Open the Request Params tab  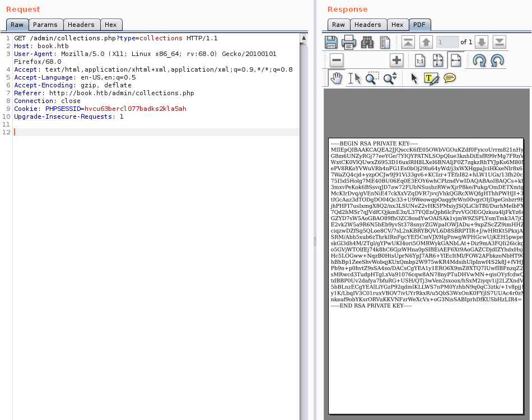(45, 25)
